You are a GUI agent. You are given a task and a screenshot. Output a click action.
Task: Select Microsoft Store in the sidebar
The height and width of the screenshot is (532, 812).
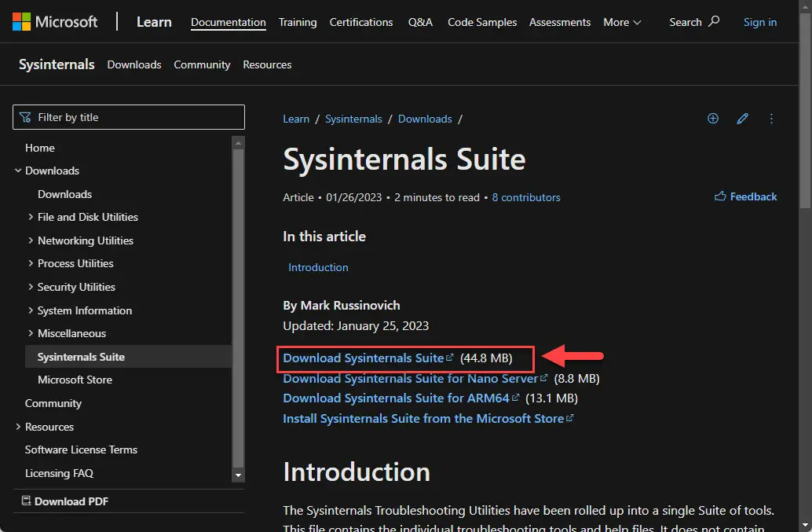(x=75, y=380)
